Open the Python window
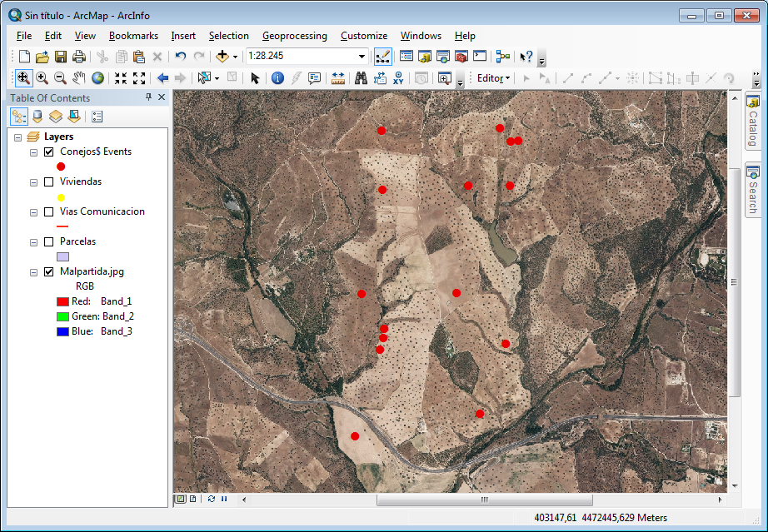The image size is (768, 532). point(480,57)
